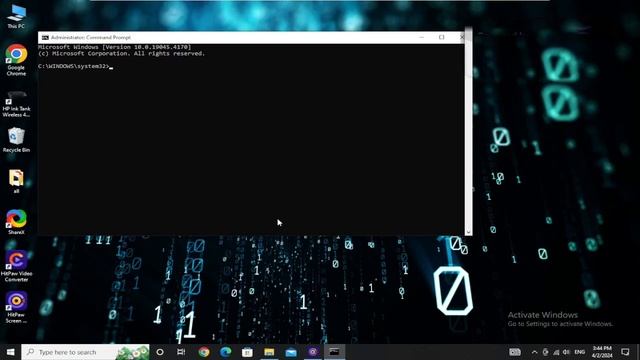This screenshot has height=360, width=640.
Task: Open Mail app from taskbar
Action: click(x=291, y=352)
